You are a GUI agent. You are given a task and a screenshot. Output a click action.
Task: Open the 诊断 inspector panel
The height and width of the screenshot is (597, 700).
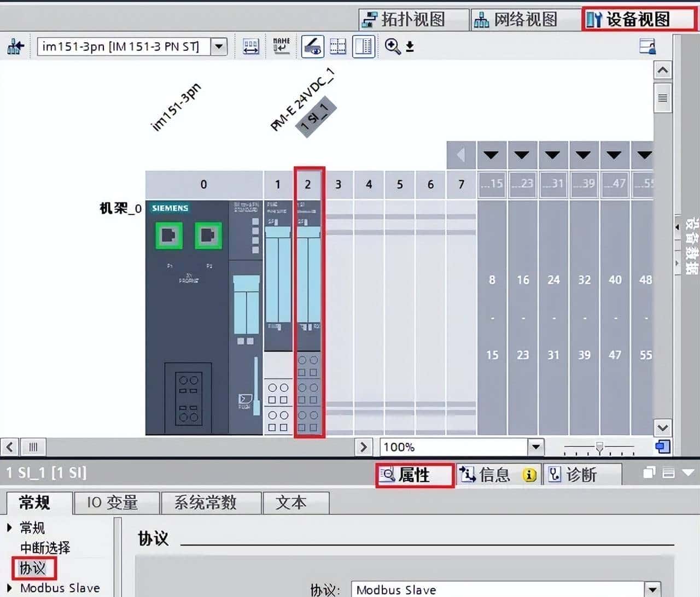point(583,475)
